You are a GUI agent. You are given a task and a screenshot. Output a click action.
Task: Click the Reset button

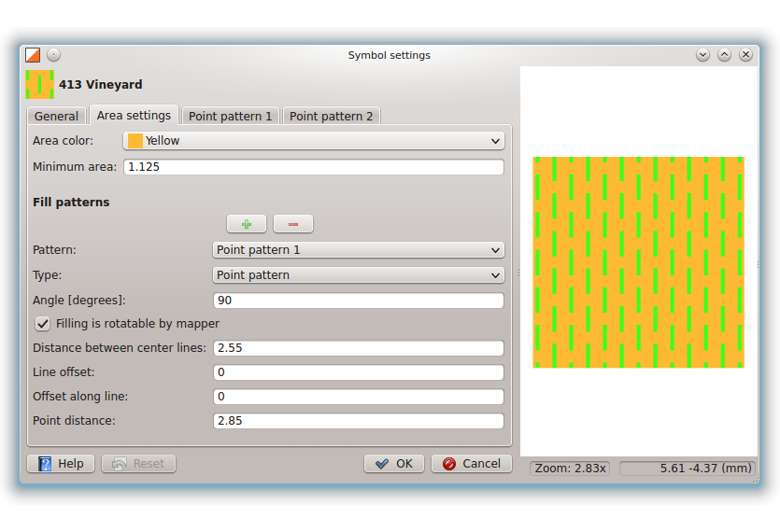[x=139, y=463]
